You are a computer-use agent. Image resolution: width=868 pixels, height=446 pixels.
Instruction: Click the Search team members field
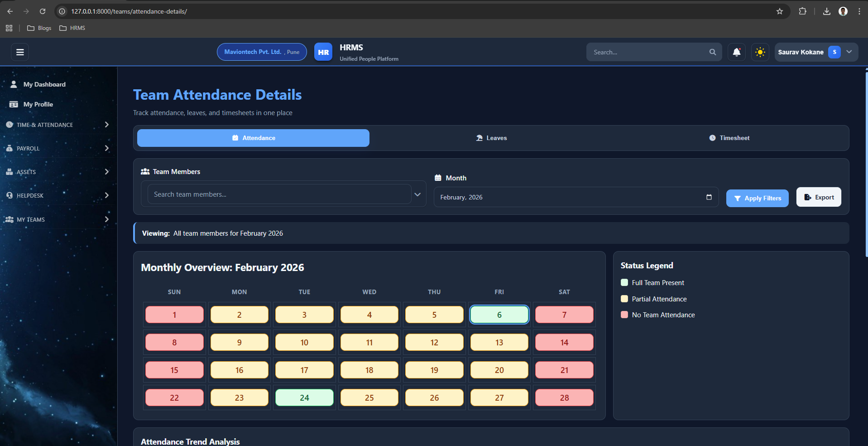coord(278,194)
